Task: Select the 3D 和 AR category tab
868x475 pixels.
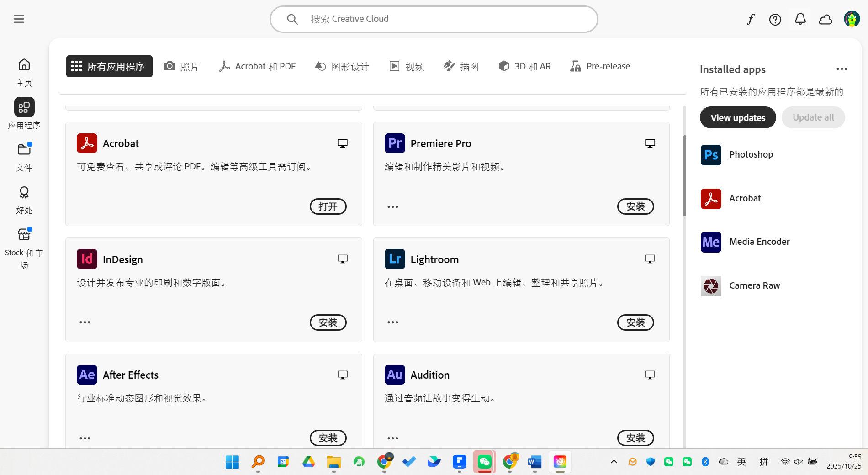Action: point(525,66)
